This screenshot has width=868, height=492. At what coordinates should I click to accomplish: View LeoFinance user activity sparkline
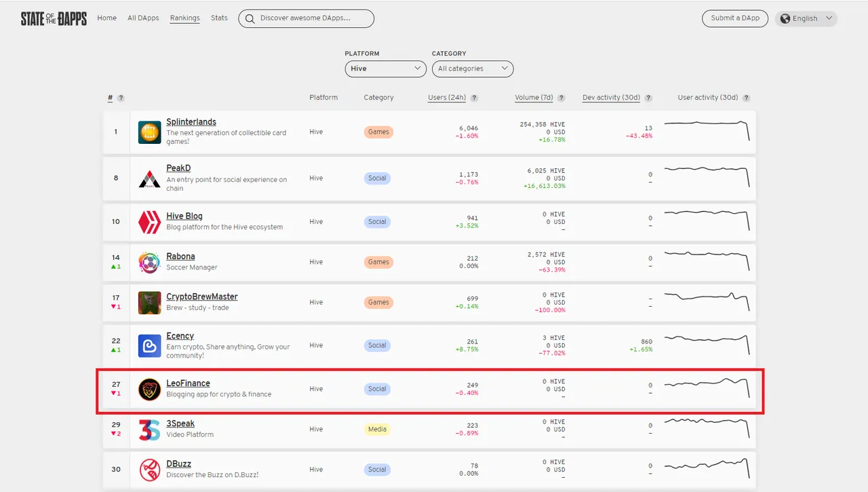pos(707,387)
